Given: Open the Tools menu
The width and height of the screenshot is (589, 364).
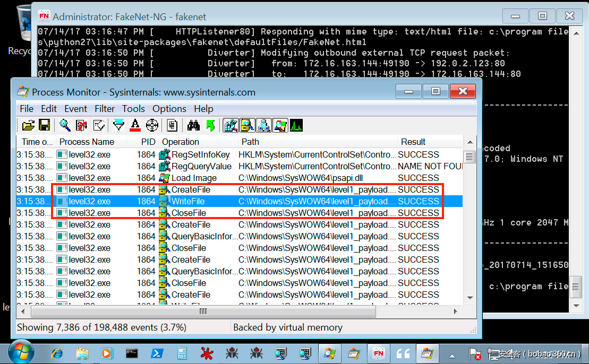Looking at the screenshot, I should [133, 109].
